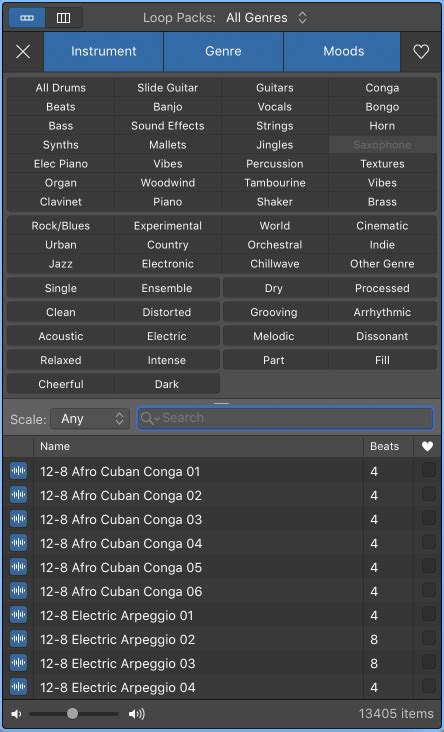Favorite 12-8 Afro Cuban Conga 05

[429, 566]
